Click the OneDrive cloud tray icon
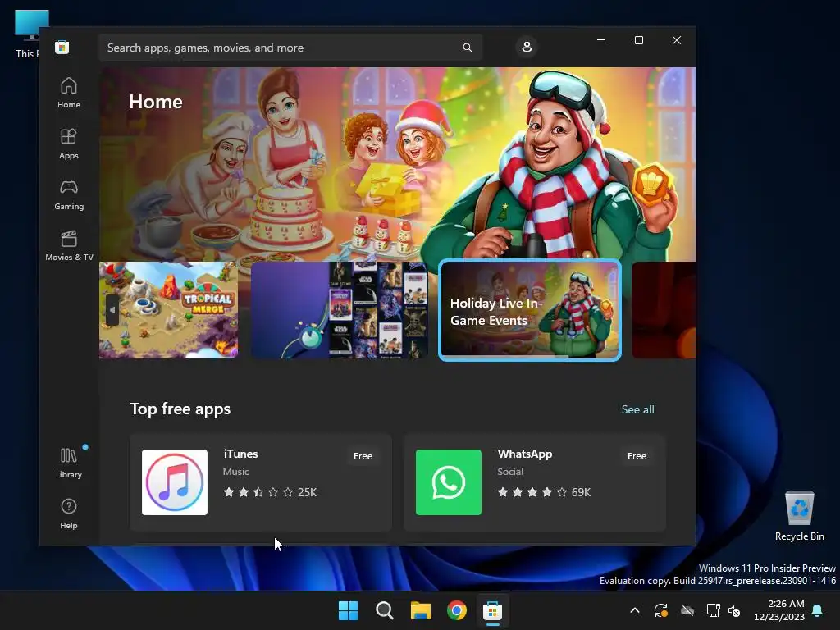Image resolution: width=840 pixels, height=630 pixels. (687, 610)
